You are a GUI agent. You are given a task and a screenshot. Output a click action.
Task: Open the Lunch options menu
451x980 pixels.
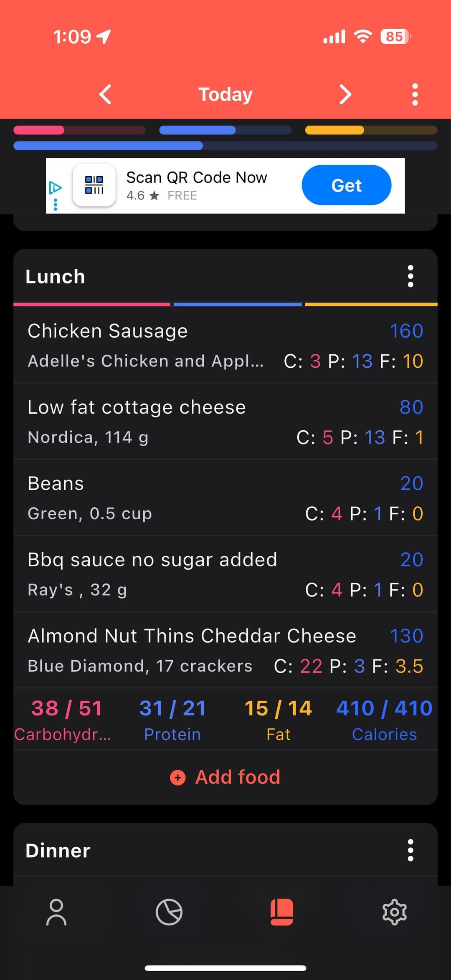tap(410, 276)
